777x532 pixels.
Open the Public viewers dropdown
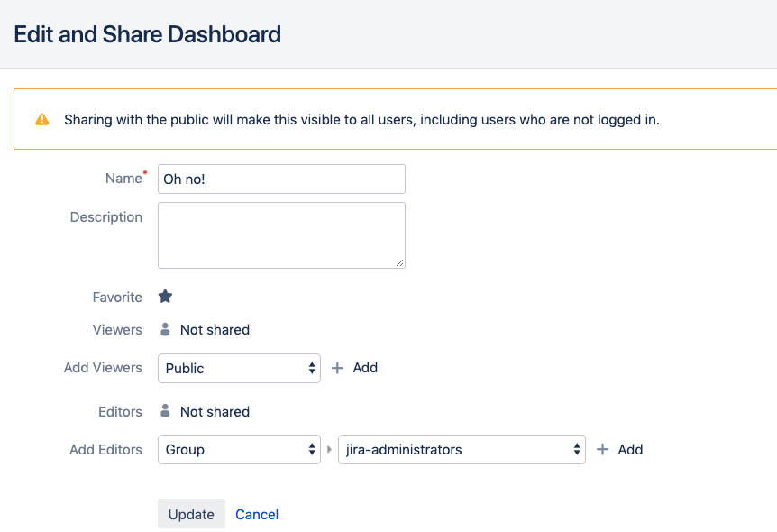pos(239,368)
